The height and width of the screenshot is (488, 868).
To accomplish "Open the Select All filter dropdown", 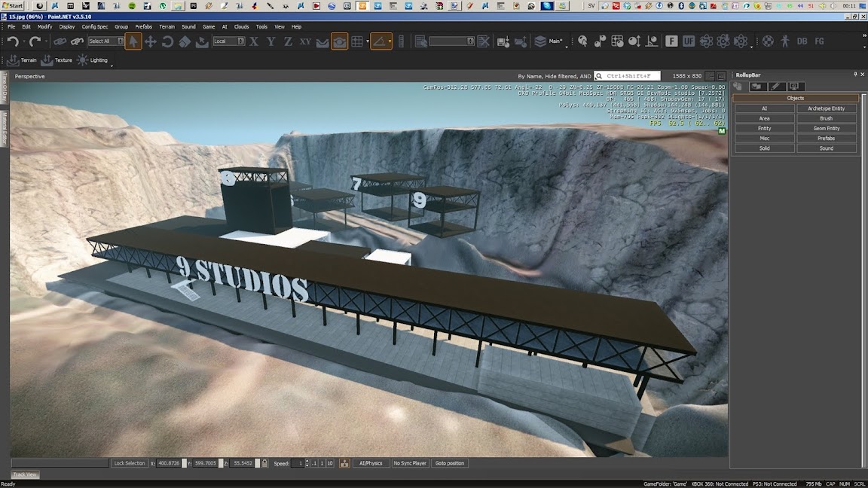I will tap(105, 41).
